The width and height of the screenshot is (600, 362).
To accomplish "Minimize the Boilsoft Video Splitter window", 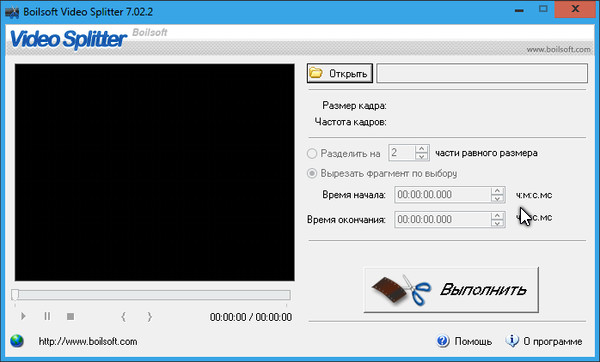I will click(519, 10).
